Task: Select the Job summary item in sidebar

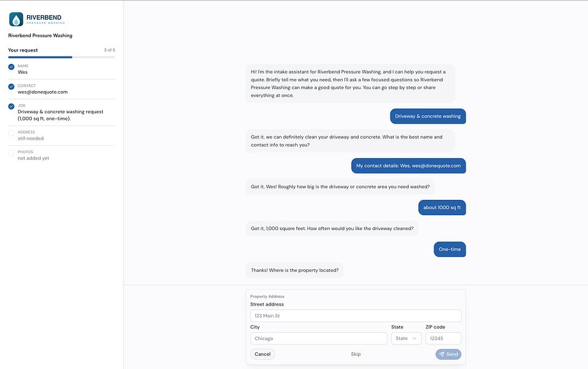Action: coord(62,112)
